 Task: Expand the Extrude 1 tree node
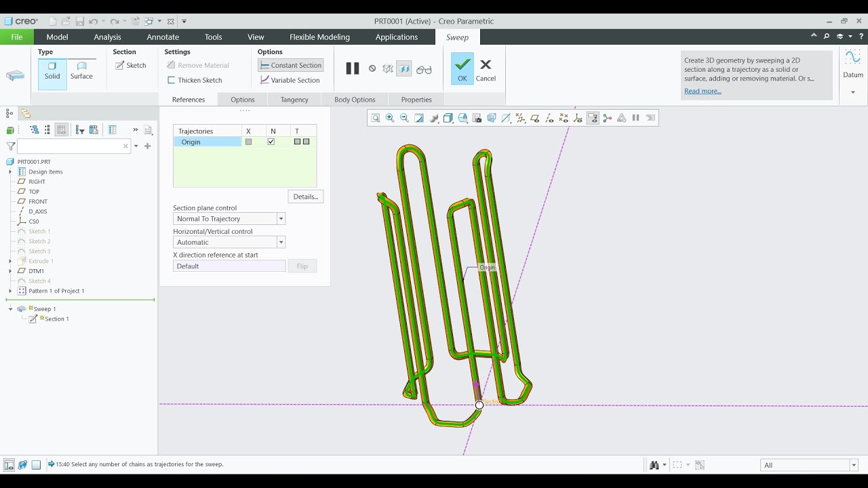[x=10, y=261]
